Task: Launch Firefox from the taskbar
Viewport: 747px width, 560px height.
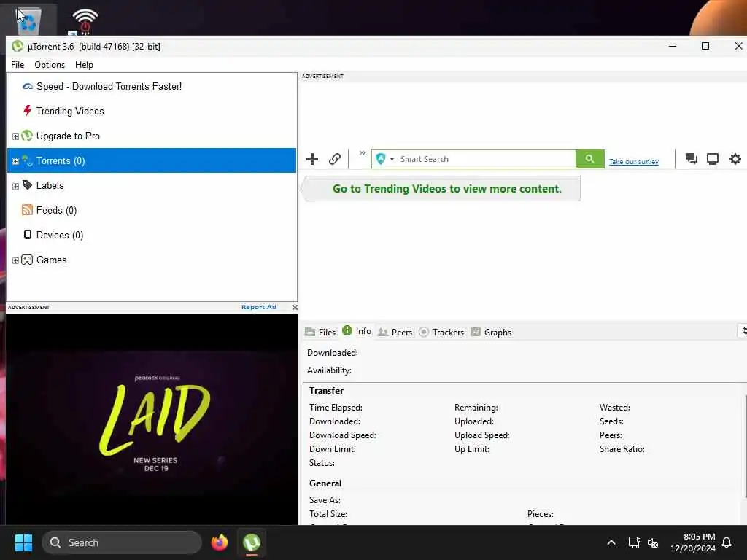Action: pyautogui.click(x=219, y=542)
